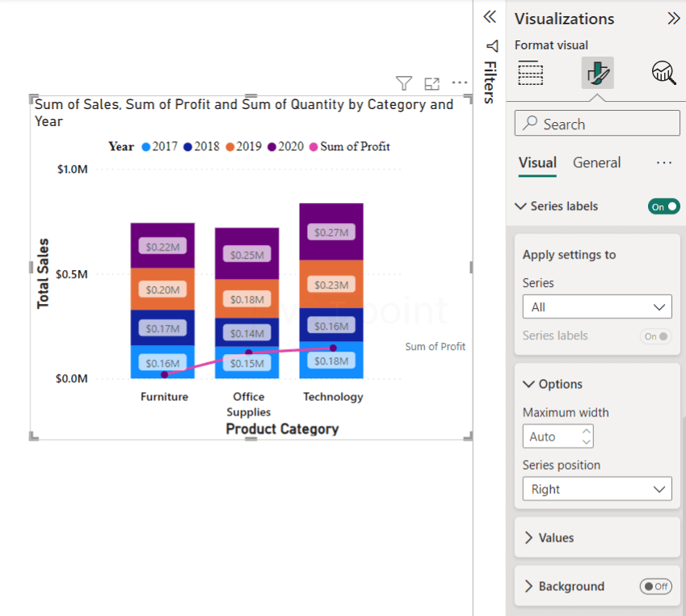Expand the Filters pane double chevron
Viewport: 686px width, 616px height.
(x=490, y=17)
